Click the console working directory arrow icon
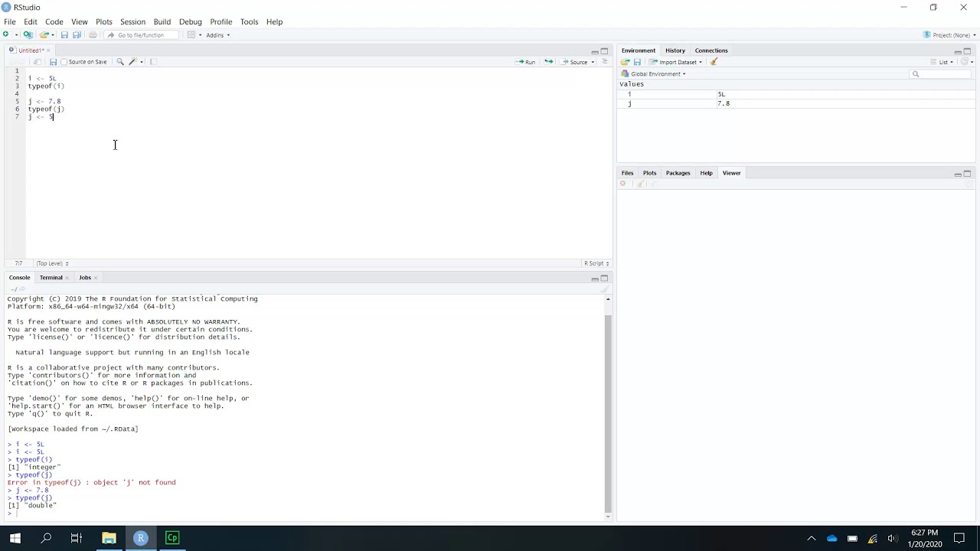 click(22, 289)
